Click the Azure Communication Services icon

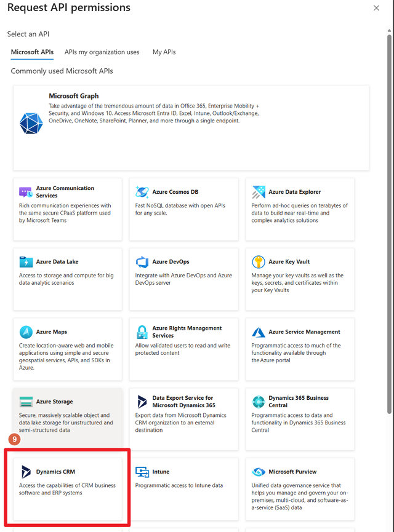[x=25, y=192]
